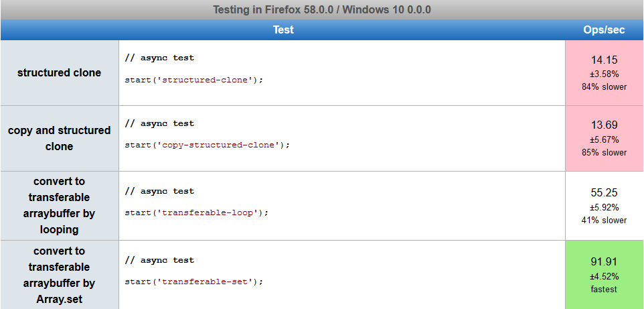Click the "arraybuffer by looping" test name cell
This screenshot has width=644, height=309.
point(60,205)
